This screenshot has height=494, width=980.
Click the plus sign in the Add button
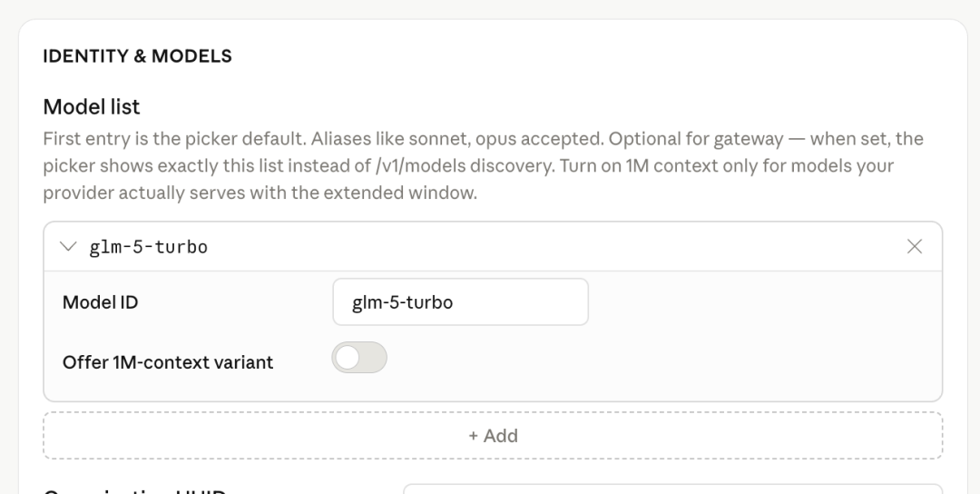(473, 436)
